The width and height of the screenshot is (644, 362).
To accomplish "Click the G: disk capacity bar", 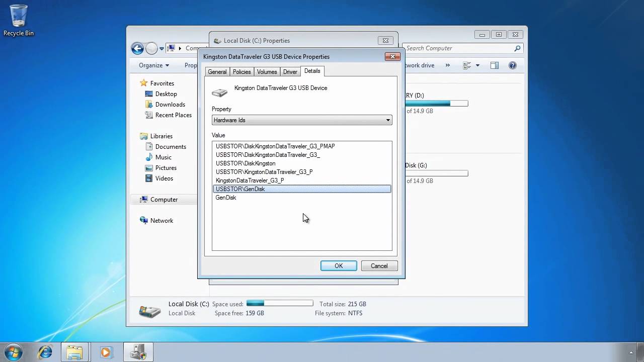I will (x=437, y=173).
